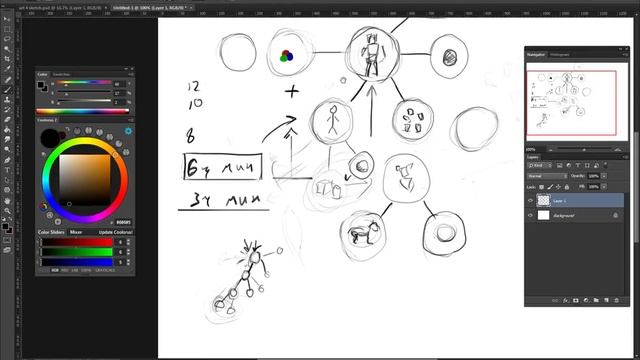Select the Path Selection tool

[x=7, y=180]
